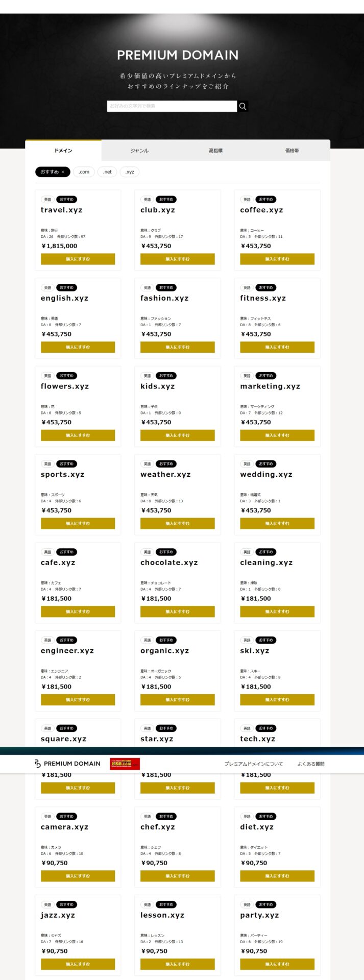Click purchase button for fashion.xyz
364x980 pixels.
[178, 347]
